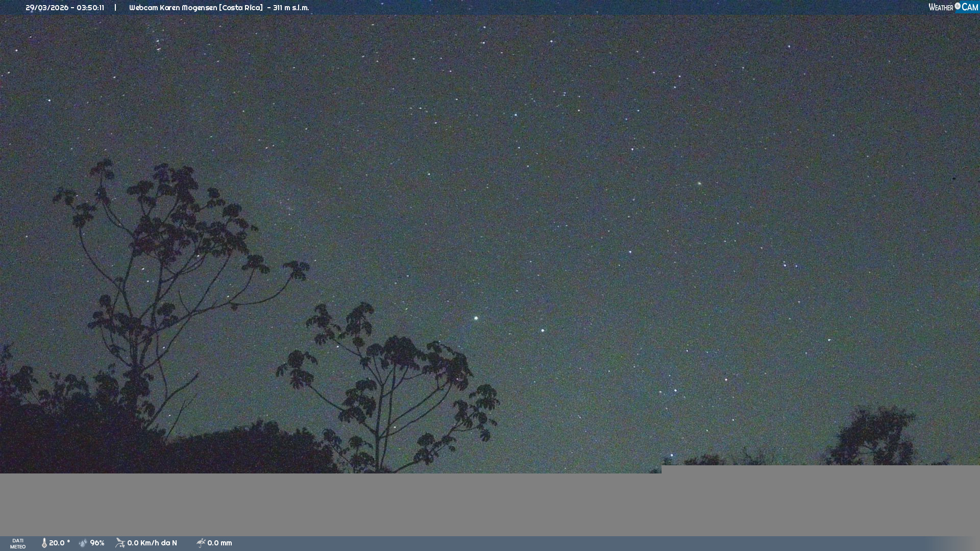Viewport: 980px width, 551px height.
Task: Click the 0.0 mm rainfall value
Action: [219, 543]
